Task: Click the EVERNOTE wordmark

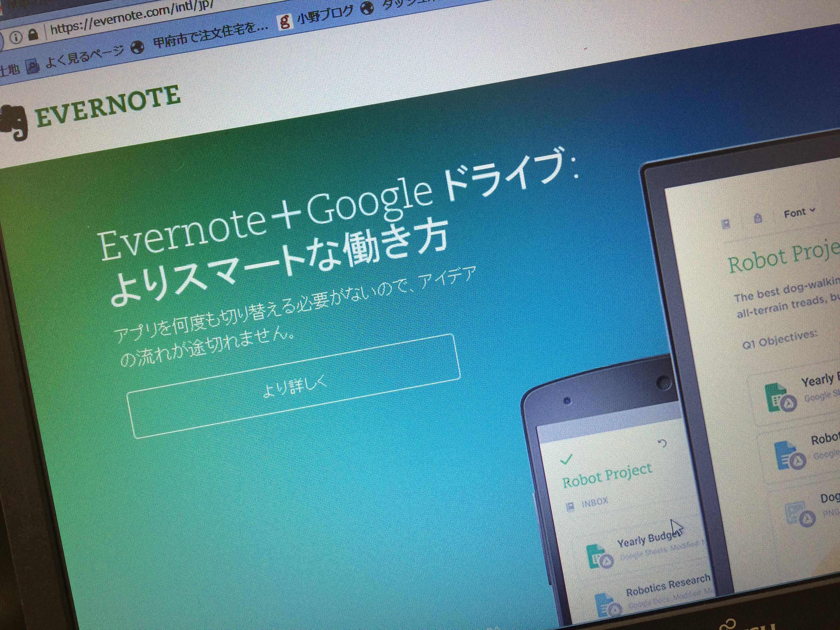Action: [108, 106]
